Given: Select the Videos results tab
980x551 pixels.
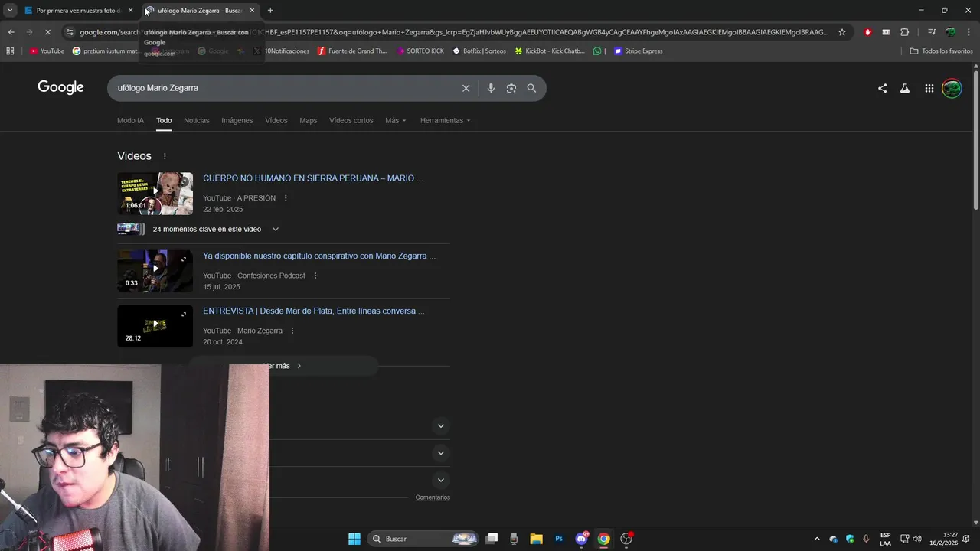Looking at the screenshot, I should (x=276, y=120).
